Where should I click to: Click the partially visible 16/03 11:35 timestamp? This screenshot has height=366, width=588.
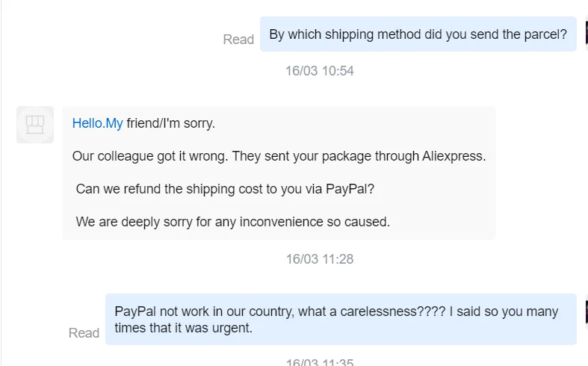pos(319,362)
